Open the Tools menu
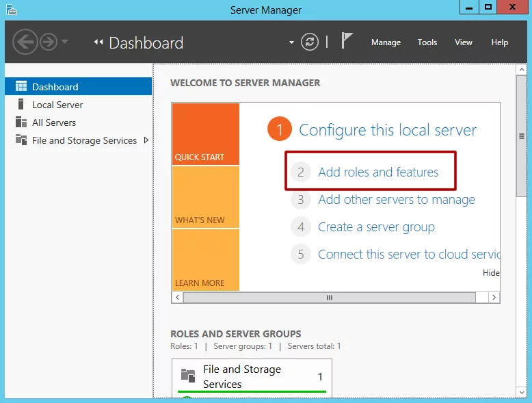This screenshot has height=403, width=532. tap(427, 42)
